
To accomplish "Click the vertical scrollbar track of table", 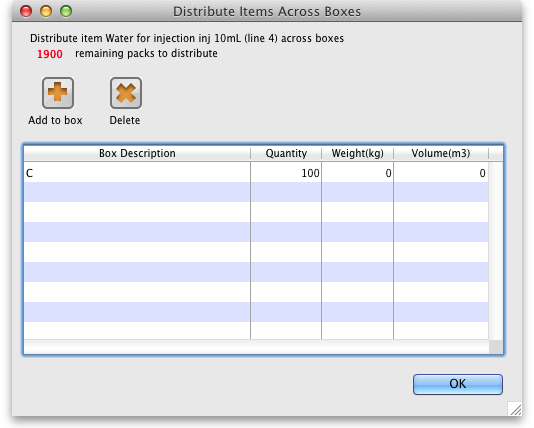I will click(x=496, y=250).
